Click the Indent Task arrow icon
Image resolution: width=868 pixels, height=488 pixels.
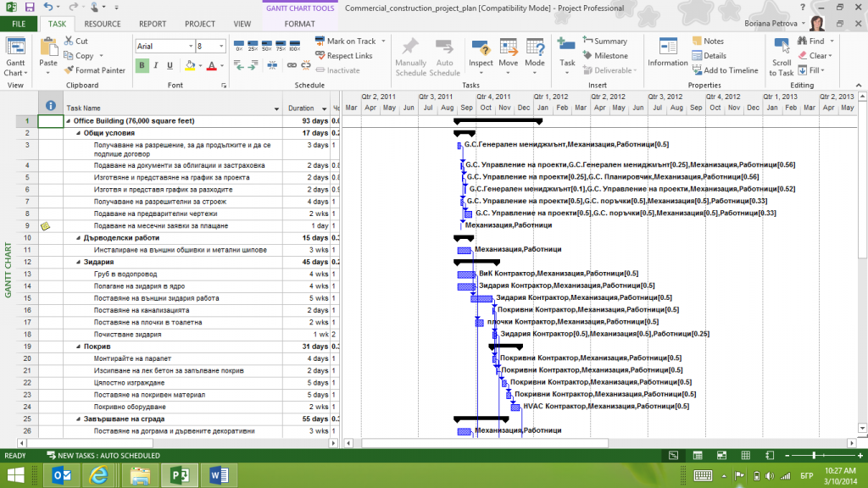(x=253, y=65)
